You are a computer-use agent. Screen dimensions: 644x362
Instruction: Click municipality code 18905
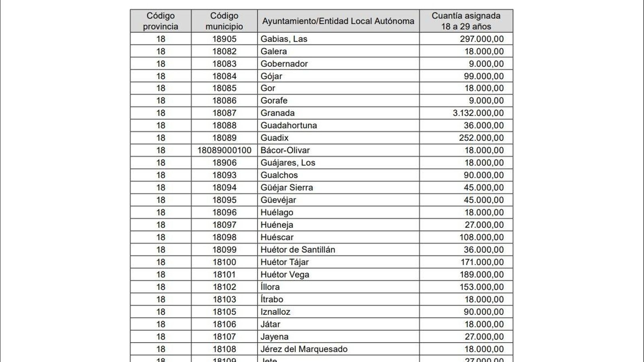(224, 39)
